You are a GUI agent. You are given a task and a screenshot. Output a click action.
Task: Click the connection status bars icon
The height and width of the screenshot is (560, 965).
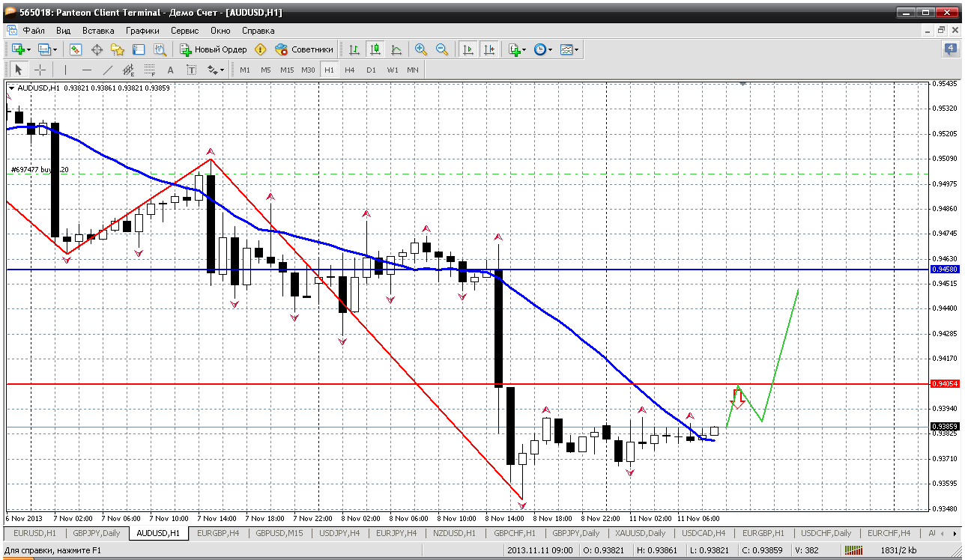tap(853, 551)
